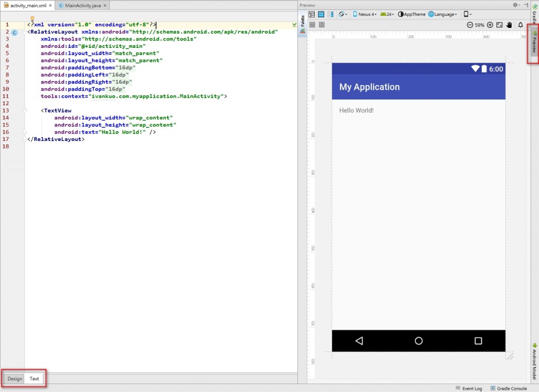Screen dimensions: 539x392
Task: Hide the Preview panel pin icon
Action: (x=526, y=5)
